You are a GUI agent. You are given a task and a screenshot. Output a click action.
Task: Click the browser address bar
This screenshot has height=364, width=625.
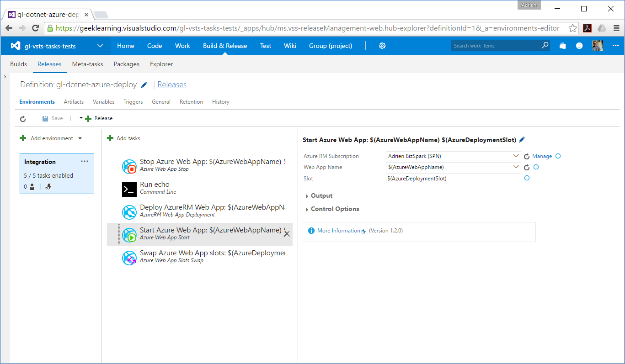pyautogui.click(x=308, y=28)
